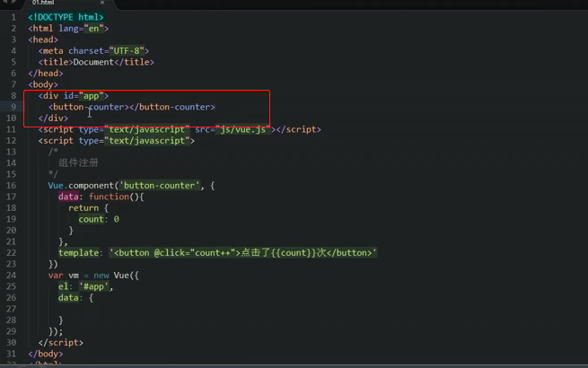Screen dimensions: 588x368
Task: Click "text/javascript" on line 12
Action: pos(147,141)
